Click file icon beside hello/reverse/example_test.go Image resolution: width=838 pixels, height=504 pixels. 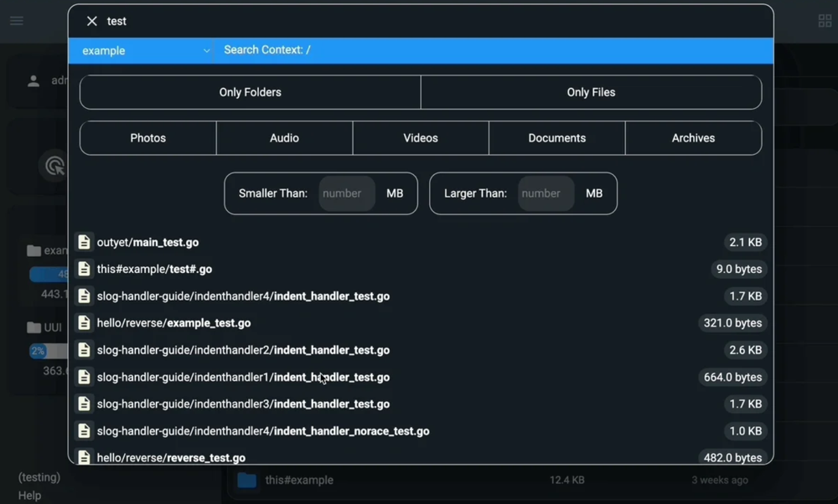pos(84,322)
